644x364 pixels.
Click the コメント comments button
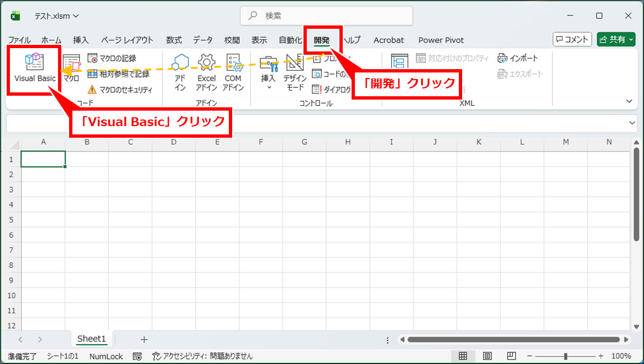pos(572,39)
